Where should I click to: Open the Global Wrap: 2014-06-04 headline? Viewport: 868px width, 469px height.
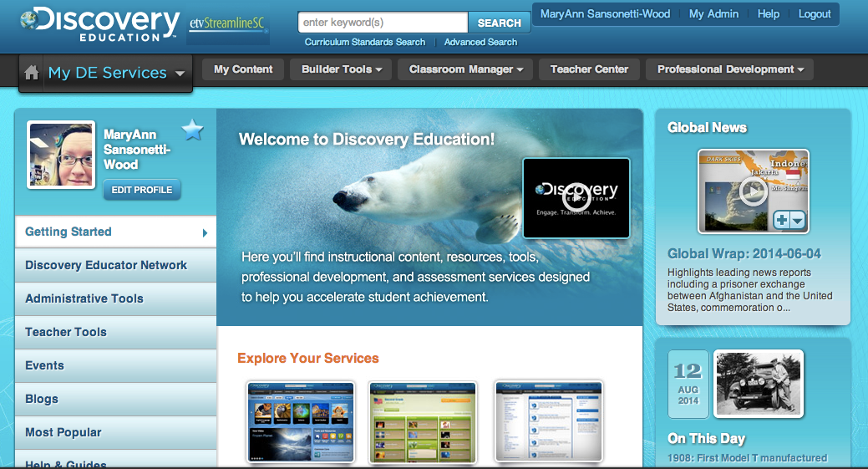(744, 253)
